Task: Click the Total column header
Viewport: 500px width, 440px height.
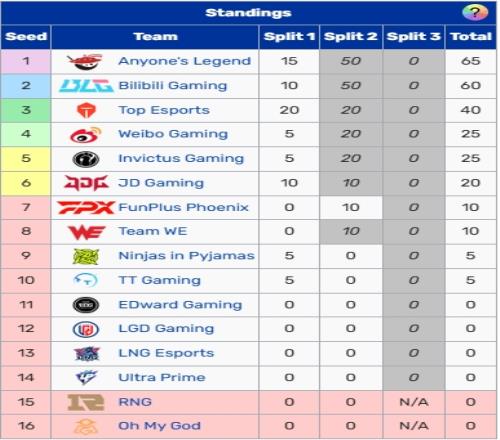Action: click(x=471, y=37)
